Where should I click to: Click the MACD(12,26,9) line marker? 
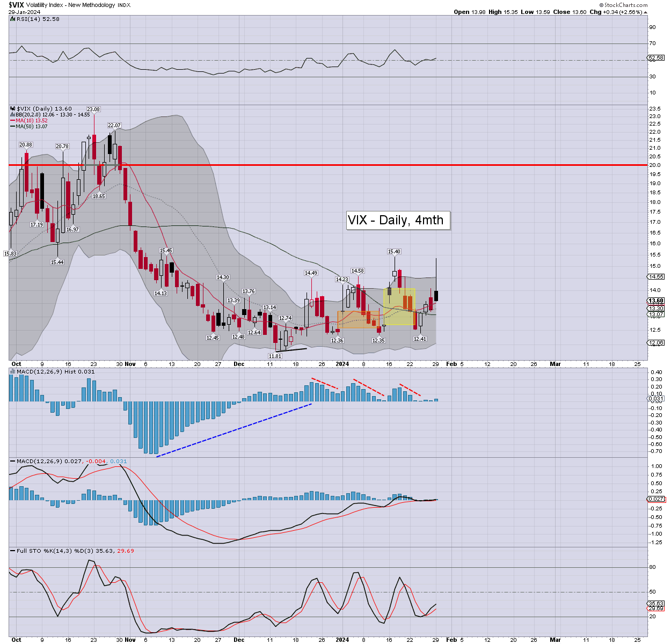12,461
